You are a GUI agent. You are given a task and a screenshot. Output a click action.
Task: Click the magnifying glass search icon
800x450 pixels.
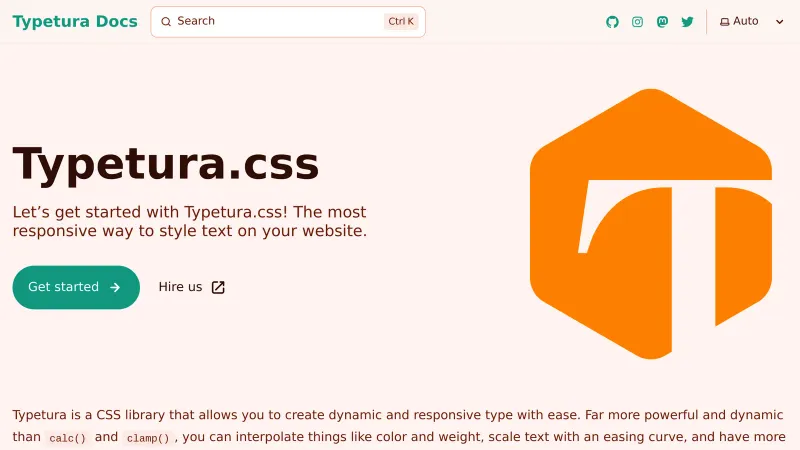(x=166, y=21)
